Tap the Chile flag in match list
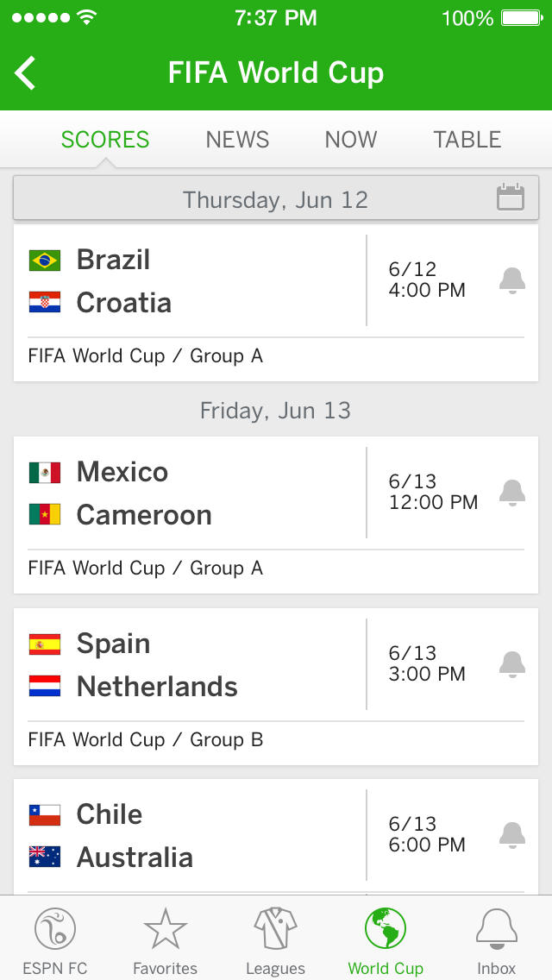Viewport: 552px width, 980px height. coord(45,814)
